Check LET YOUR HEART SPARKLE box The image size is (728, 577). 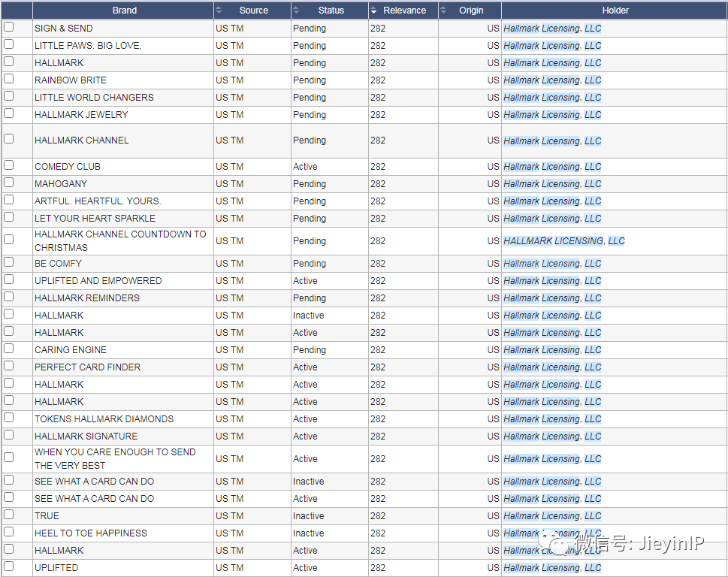click(9, 217)
